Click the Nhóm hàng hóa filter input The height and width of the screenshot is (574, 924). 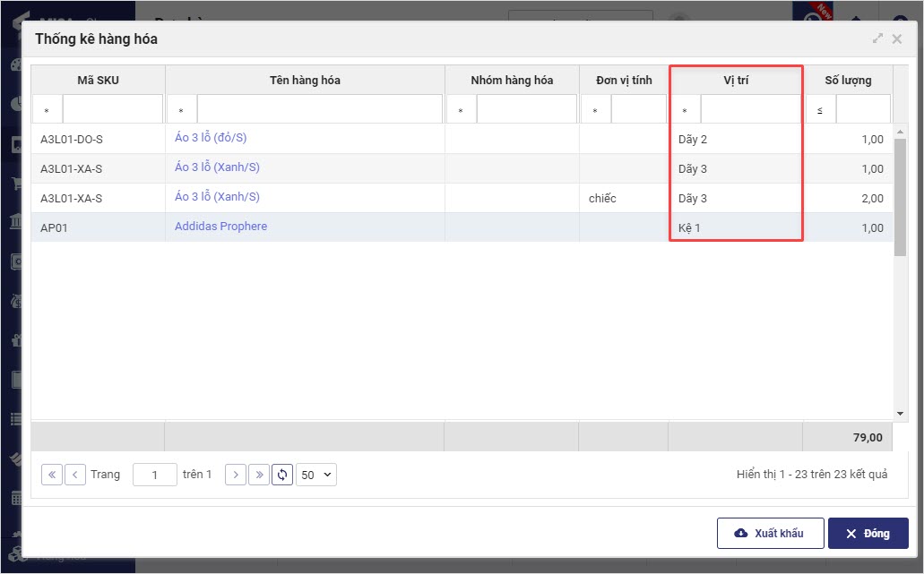pos(527,109)
